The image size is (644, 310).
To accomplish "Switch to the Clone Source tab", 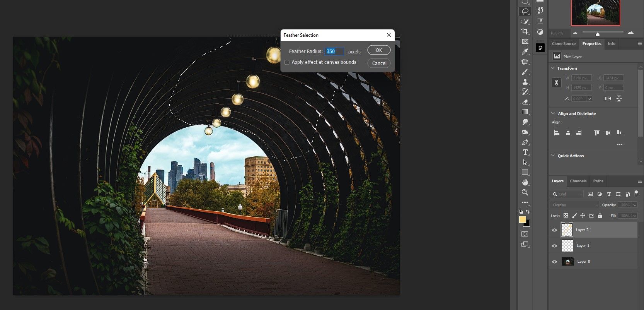I will [564, 44].
